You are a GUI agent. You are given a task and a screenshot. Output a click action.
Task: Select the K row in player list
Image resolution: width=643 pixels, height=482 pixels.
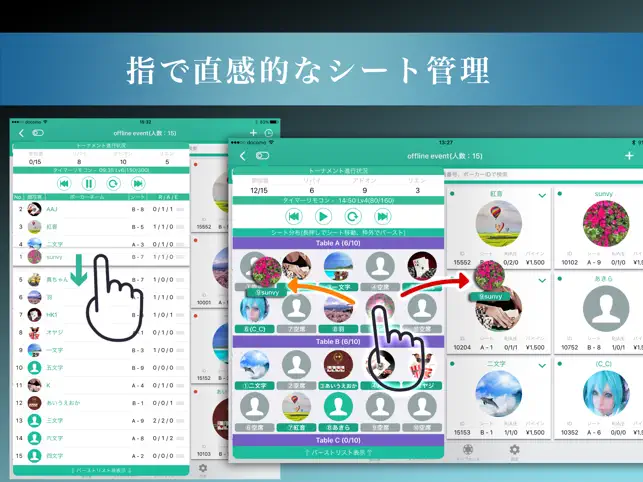click(x=101, y=385)
